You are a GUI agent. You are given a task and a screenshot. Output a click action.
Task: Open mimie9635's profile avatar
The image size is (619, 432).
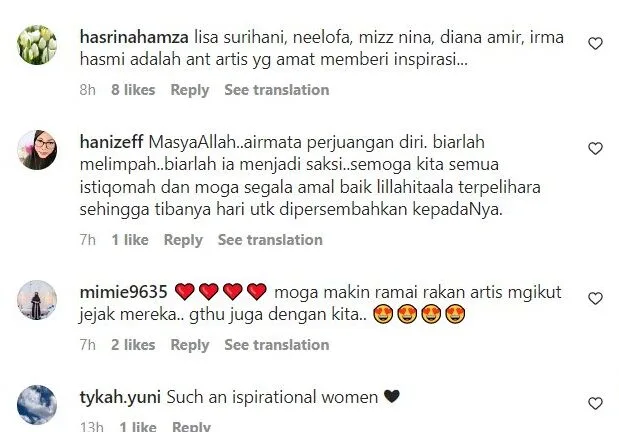37,300
